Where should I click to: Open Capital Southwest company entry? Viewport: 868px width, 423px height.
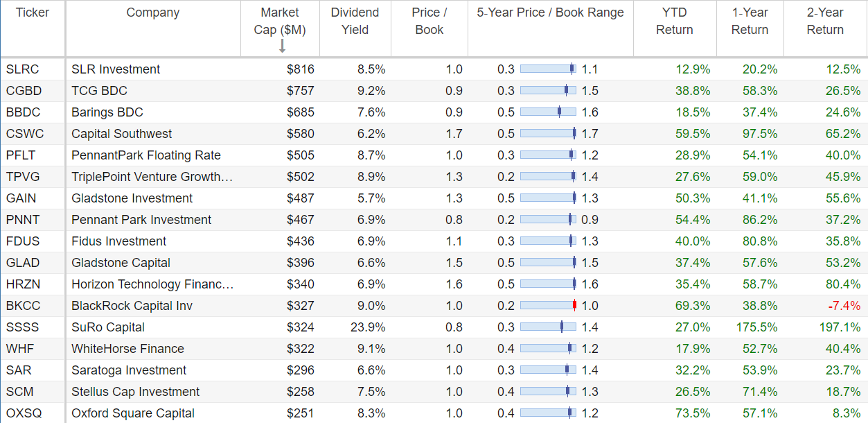click(122, 134)
